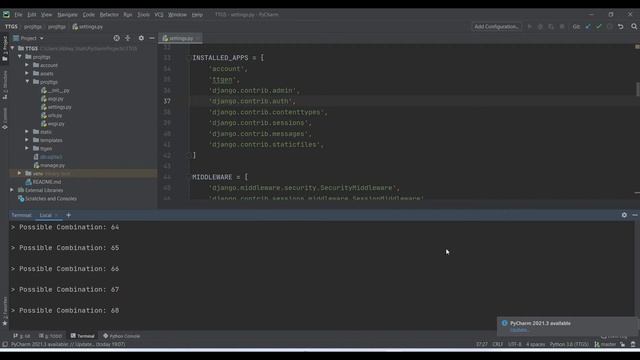
Task: Click the info icon in update notification
Action: (x=504, y=323)
